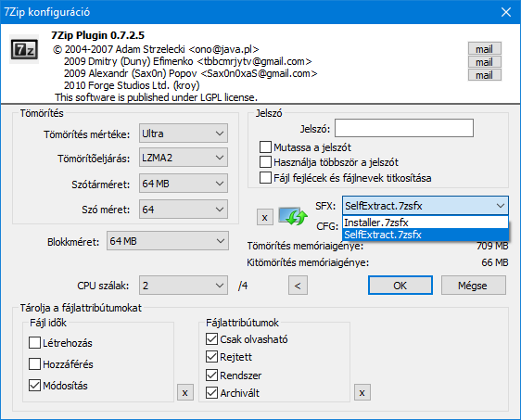This screenshot has width=521, height=420.
Task: Click x button beside Fájlattribútumok group
Action: click(x=362, y=393)
